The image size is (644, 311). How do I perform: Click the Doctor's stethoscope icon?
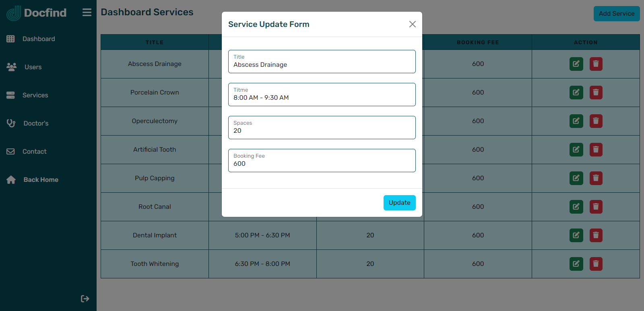click(11, 124)
